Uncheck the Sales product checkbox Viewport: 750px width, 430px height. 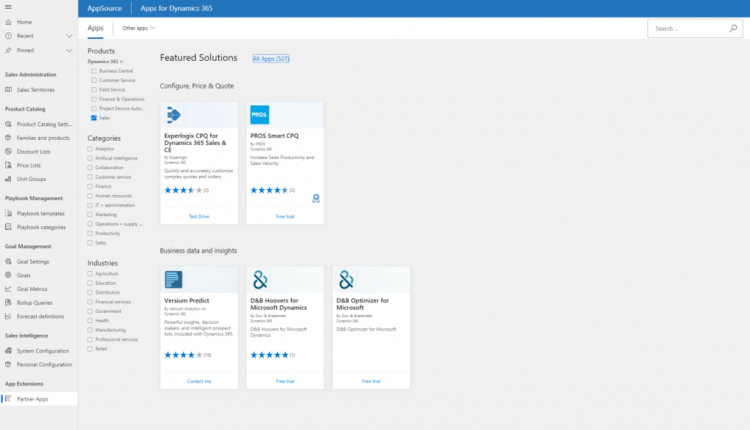[94, 117]
